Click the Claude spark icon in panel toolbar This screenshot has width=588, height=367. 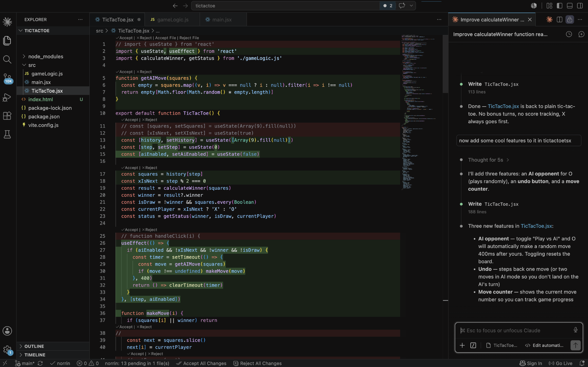[549, 20]
